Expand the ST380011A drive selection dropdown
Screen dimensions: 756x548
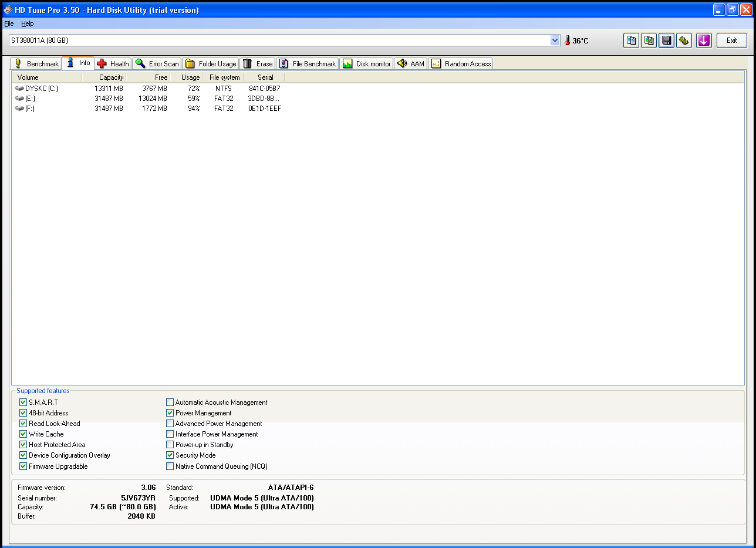(555, 40)
